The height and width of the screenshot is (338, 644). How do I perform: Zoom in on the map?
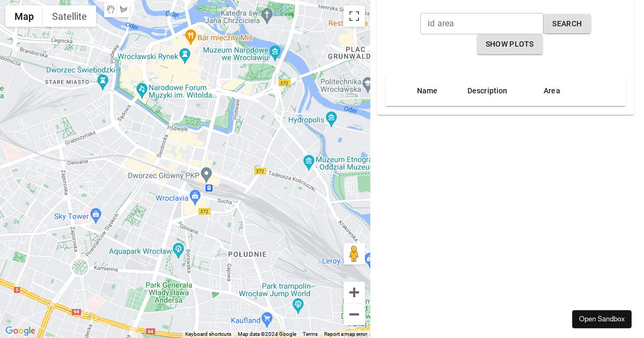[354, 292]
